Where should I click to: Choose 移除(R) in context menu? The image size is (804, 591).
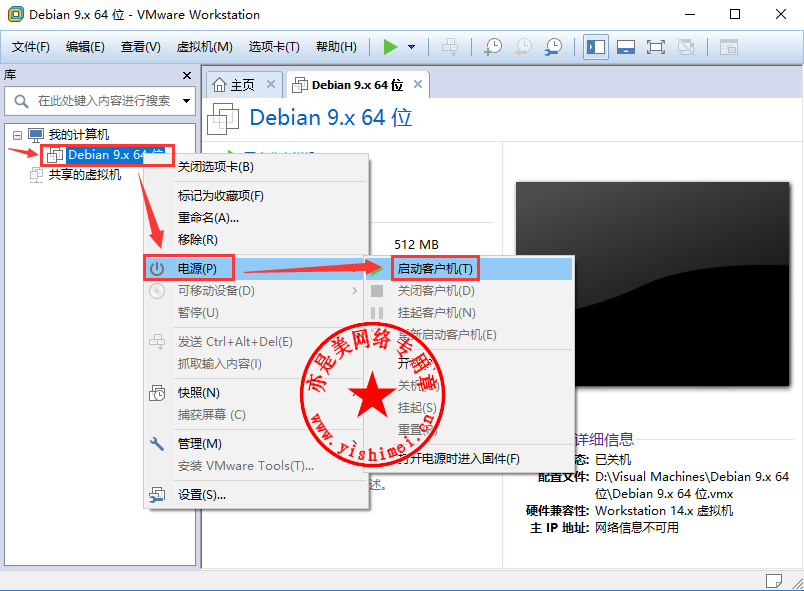[256, 240]
